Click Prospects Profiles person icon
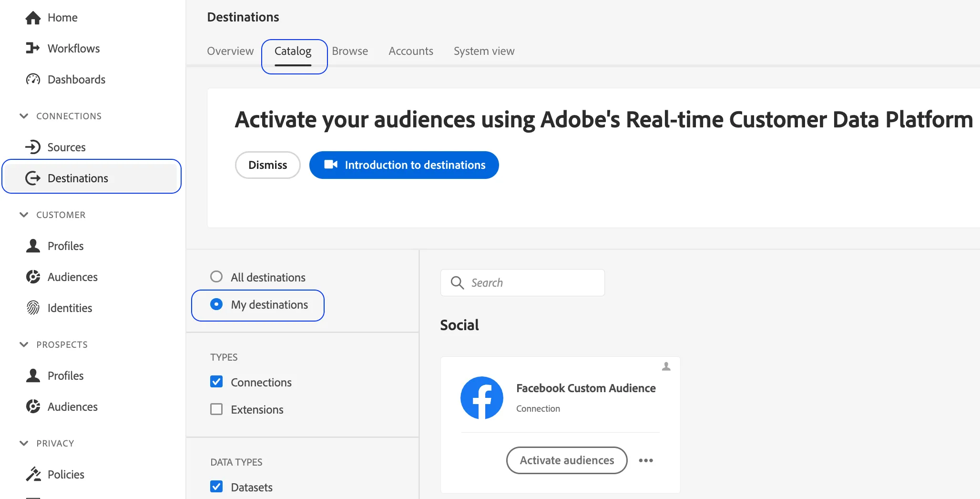This screenshot has height=499, width=980. [33, 375]
